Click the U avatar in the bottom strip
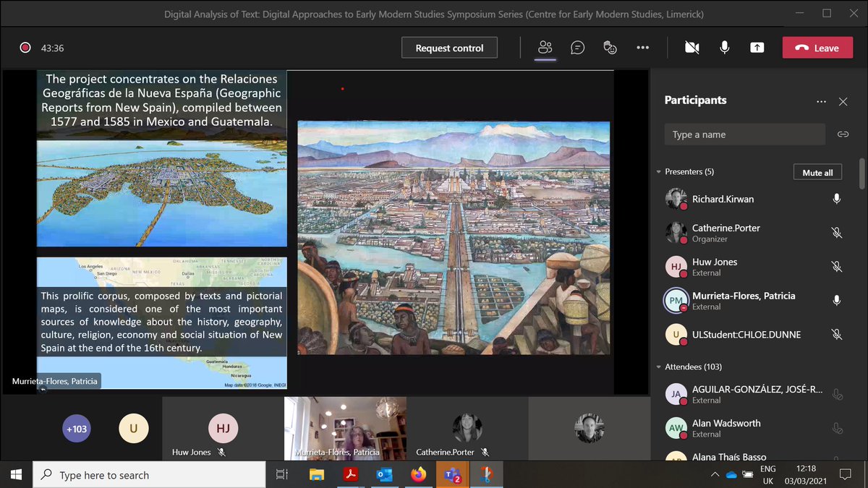This screenshot has height=488, width=868. point(133,429)
